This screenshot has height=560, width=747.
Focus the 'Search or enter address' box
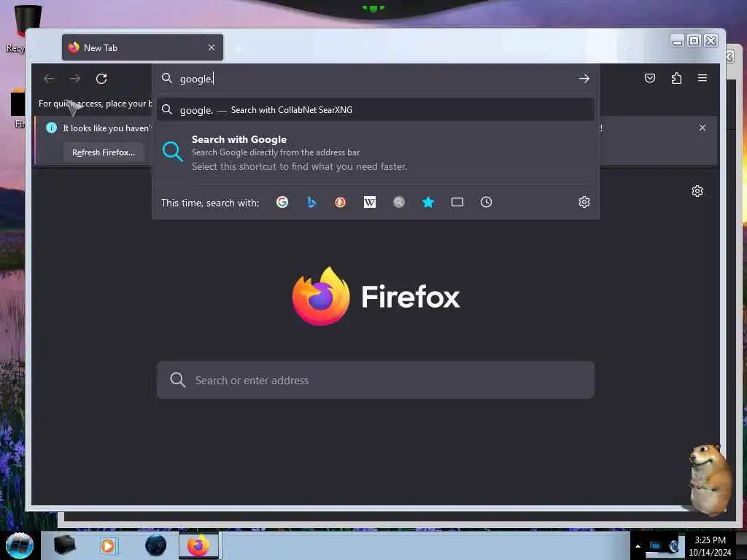tap(376, 380)
